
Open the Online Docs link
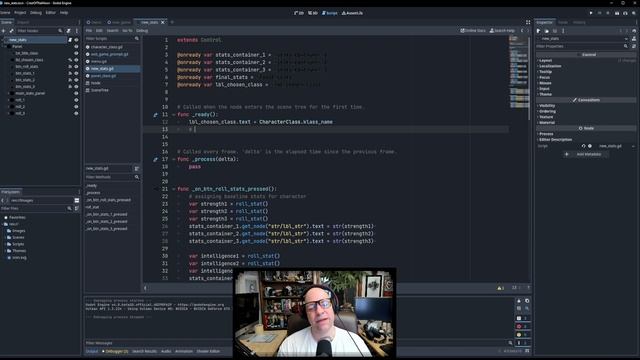(x=473, y=31)
